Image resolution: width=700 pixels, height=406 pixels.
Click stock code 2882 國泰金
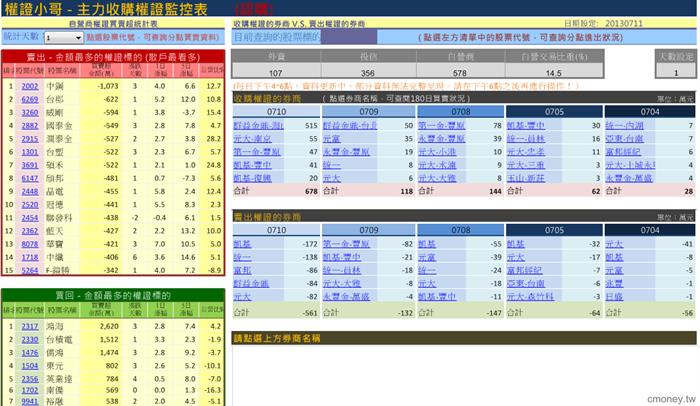(x=30, y=126)
